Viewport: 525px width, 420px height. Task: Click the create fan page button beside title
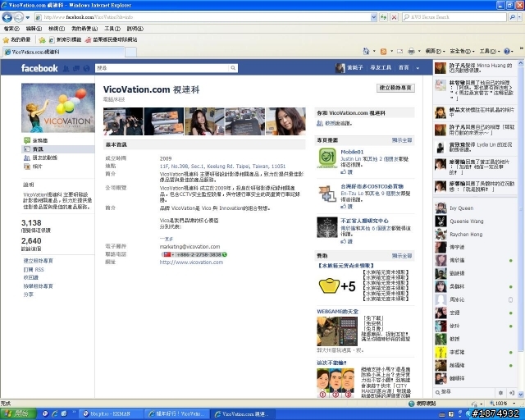[x=395, y=88]
